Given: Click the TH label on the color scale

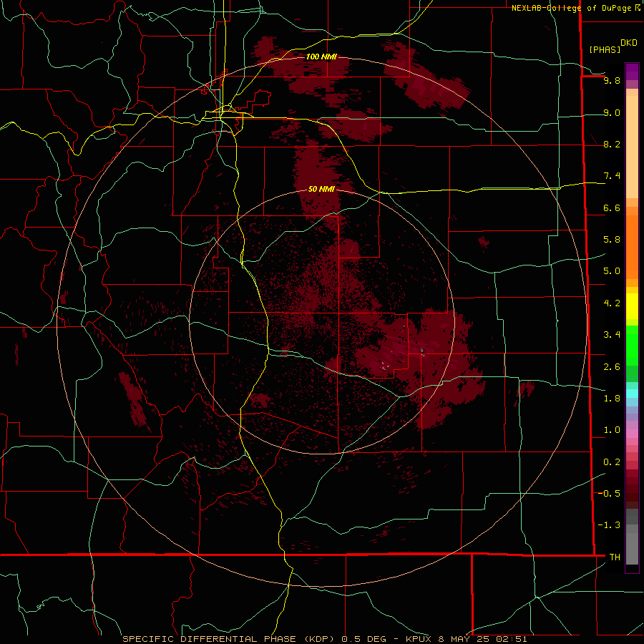Looking at the screenshot, I should (x=615, y=557).
